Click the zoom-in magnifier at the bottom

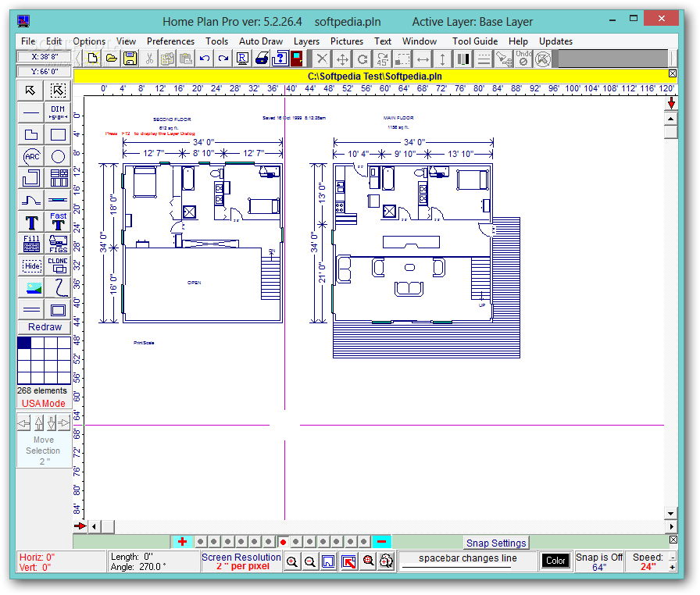click(x=291, y=561)
